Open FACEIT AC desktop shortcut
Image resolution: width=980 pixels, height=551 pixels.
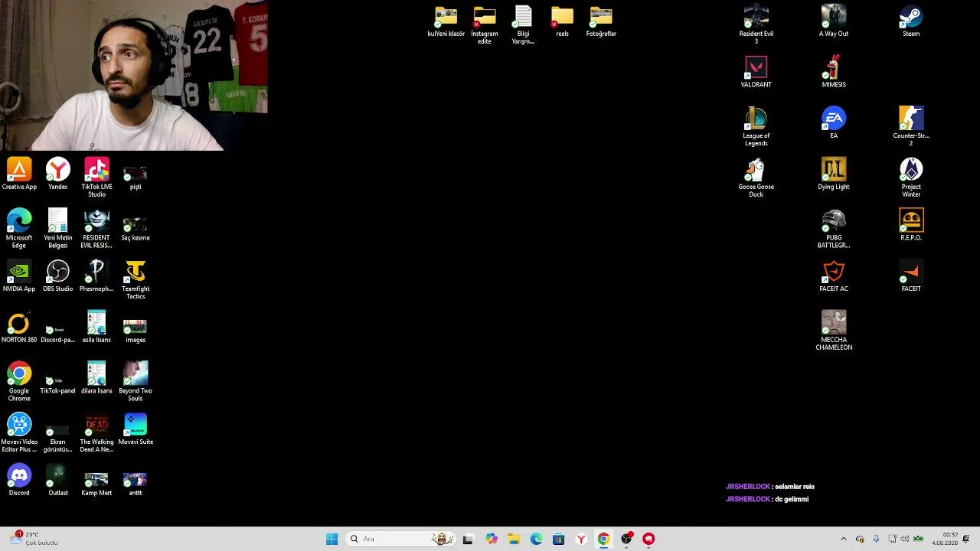pos(834,275)
